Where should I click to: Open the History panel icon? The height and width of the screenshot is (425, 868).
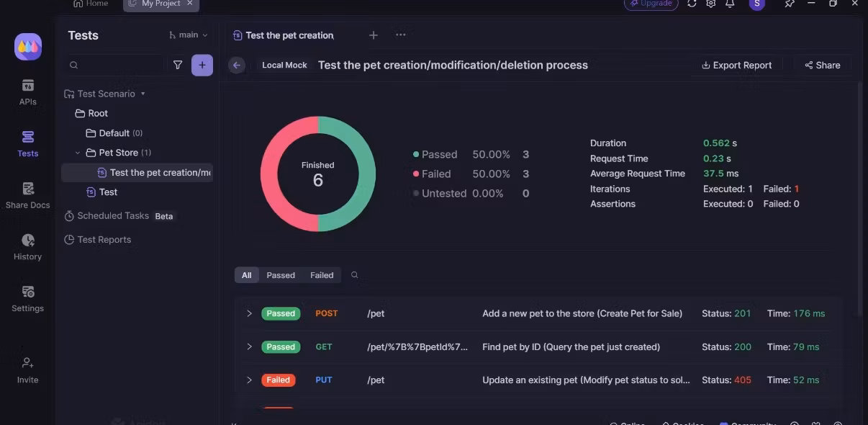point(27,247)
